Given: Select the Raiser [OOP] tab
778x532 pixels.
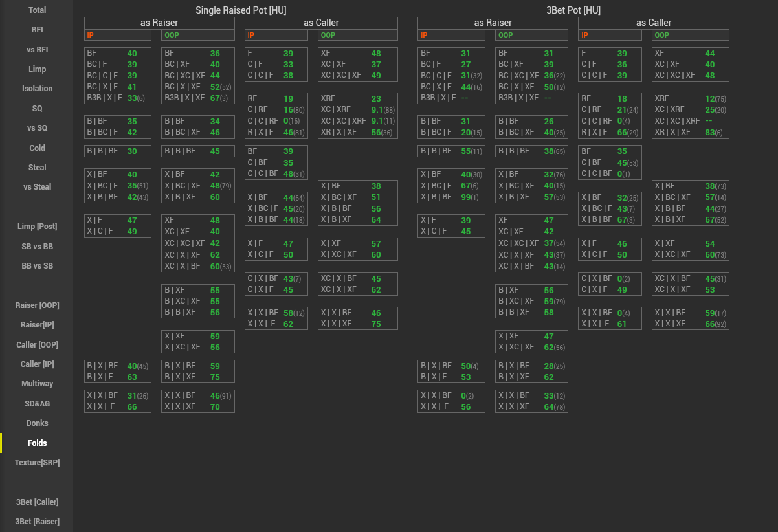Looking at the screenshot, I should 37,305.
